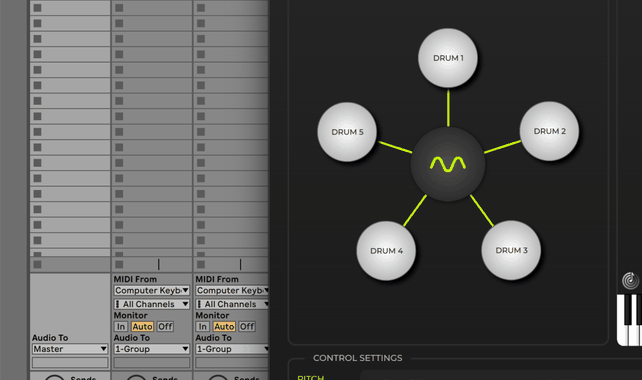Click the top clip slot in second track
The image size is (642, 380).
(x=152, y=8)
